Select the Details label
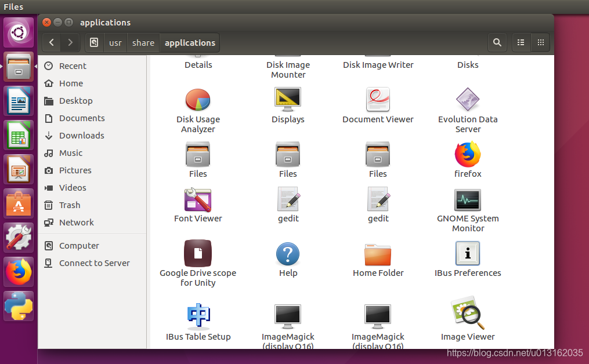589x364 pixels. click(x=198, y=65)
